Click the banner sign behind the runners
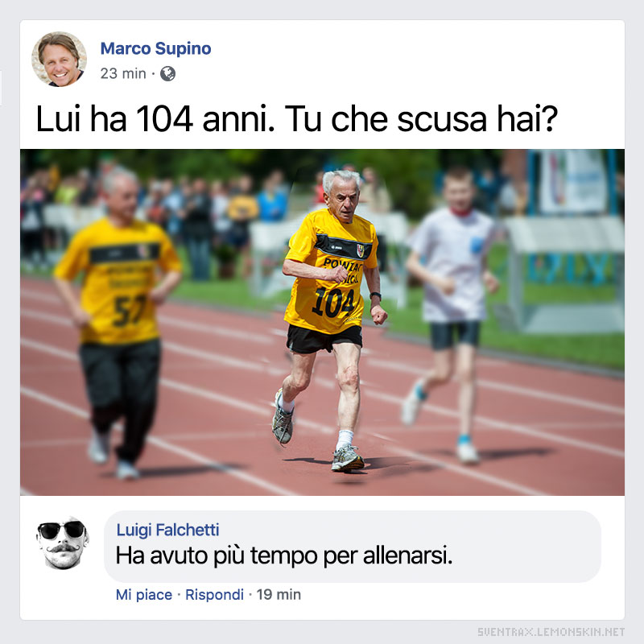Image resolution: width=644 pixels, height=644 pixels. point(573,180)
